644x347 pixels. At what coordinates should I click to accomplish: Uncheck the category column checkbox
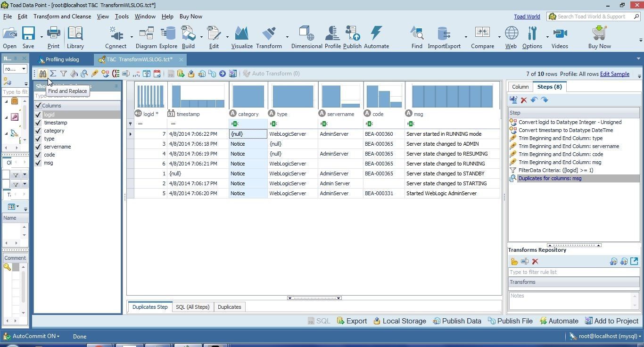pos(38,131)
